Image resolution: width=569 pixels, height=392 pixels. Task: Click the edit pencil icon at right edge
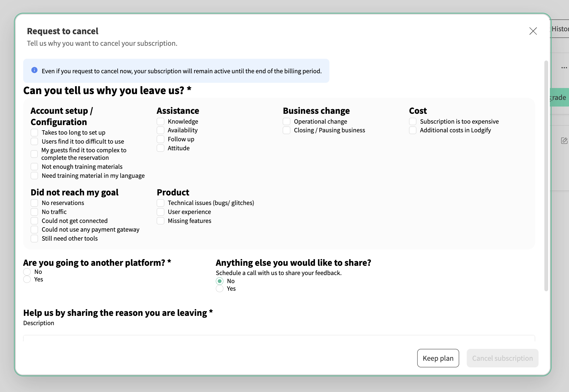pos(564,141)
